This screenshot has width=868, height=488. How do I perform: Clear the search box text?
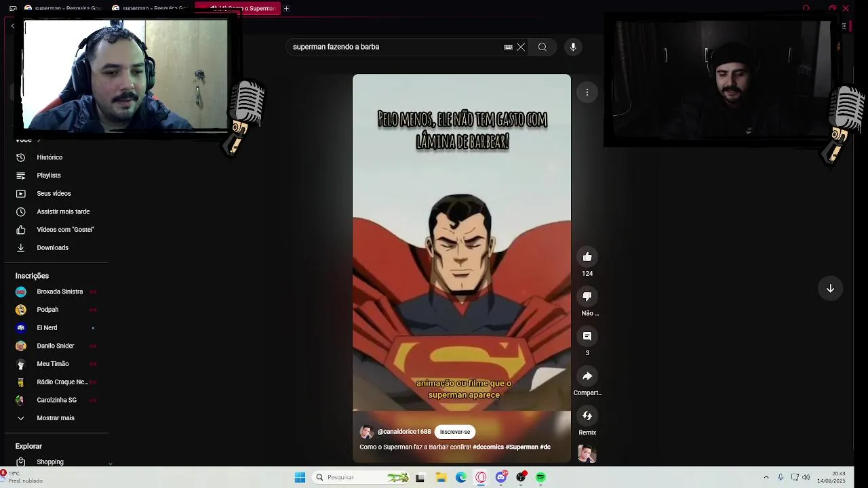pos(521,47)
